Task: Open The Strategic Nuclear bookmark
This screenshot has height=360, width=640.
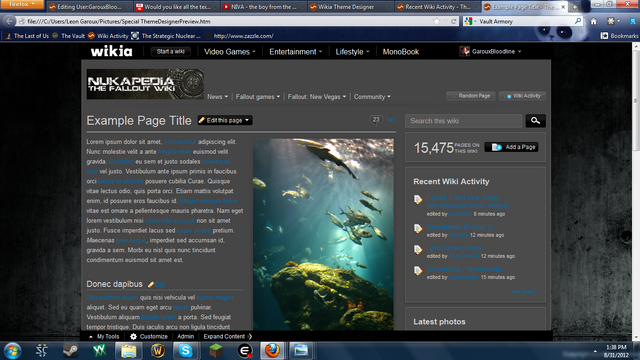Action: click(x=166, y=36)
